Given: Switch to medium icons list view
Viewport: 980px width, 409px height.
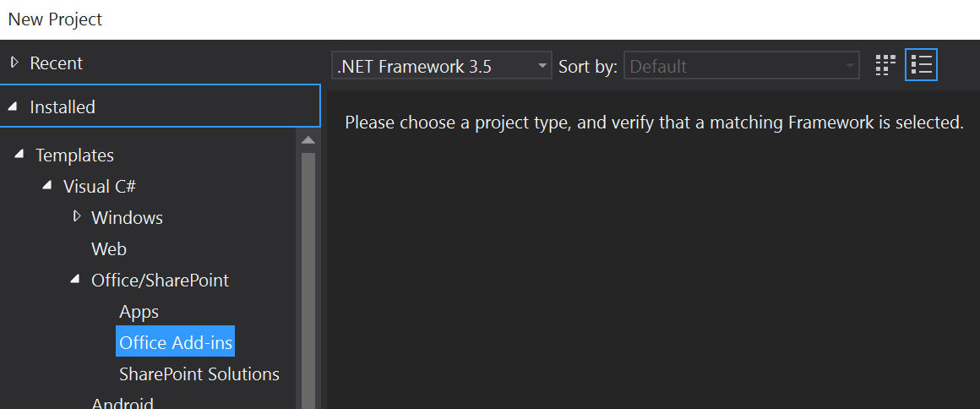Looking at the screenshot, I should click(x=921, y=65).
